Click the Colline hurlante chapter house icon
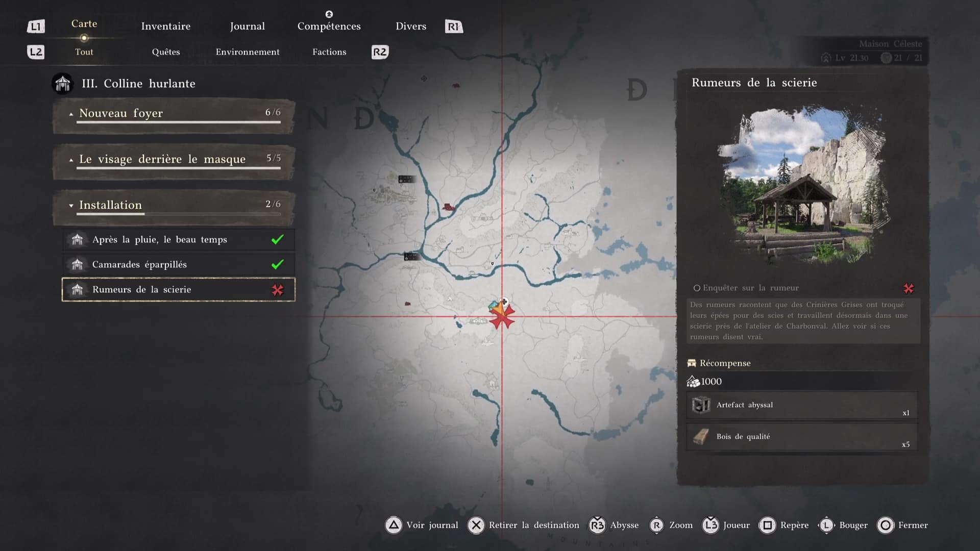The width and height of the screenshot is (980, 551). coord(63,83)
